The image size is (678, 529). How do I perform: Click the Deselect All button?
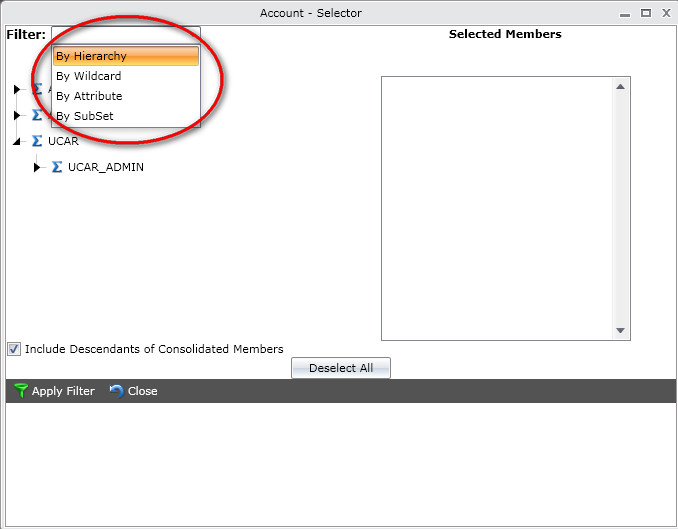pyautogui.click(x=341, y=368)
